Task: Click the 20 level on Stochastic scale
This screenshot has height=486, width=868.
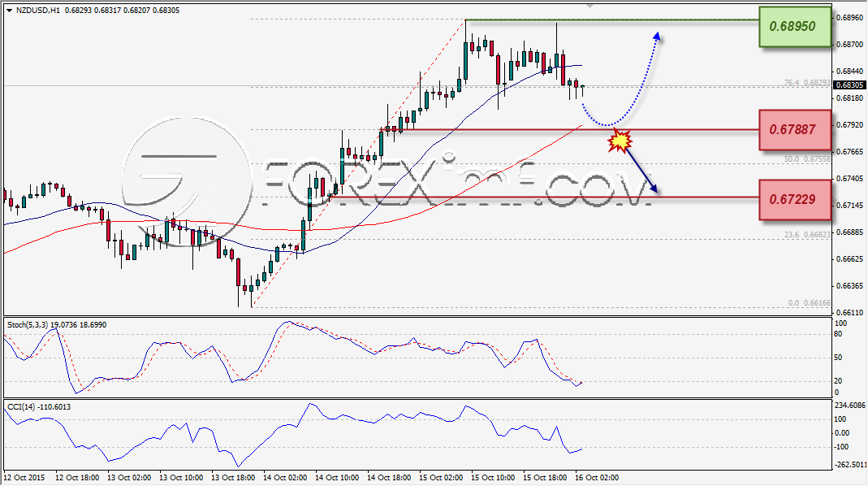Action: (838, 381)
